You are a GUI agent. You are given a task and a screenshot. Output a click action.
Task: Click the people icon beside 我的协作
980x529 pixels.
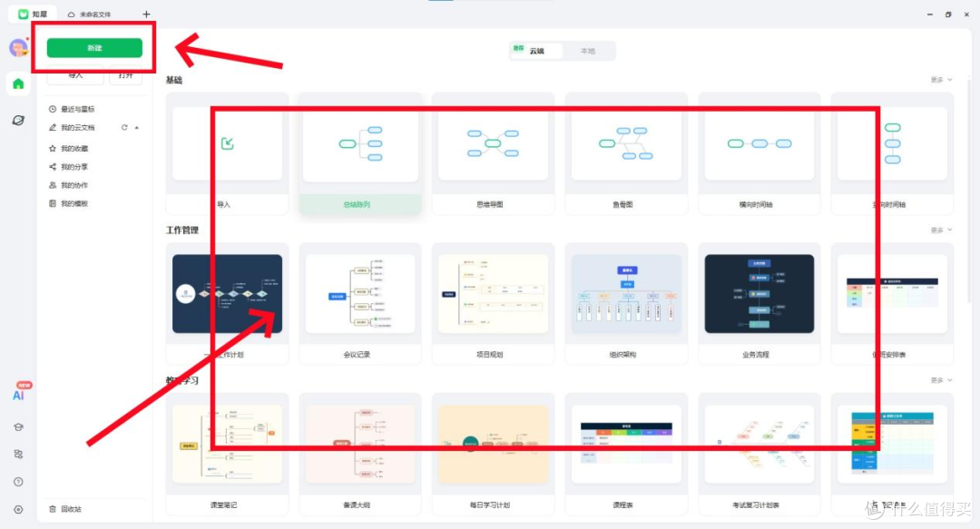click(53, 185)
